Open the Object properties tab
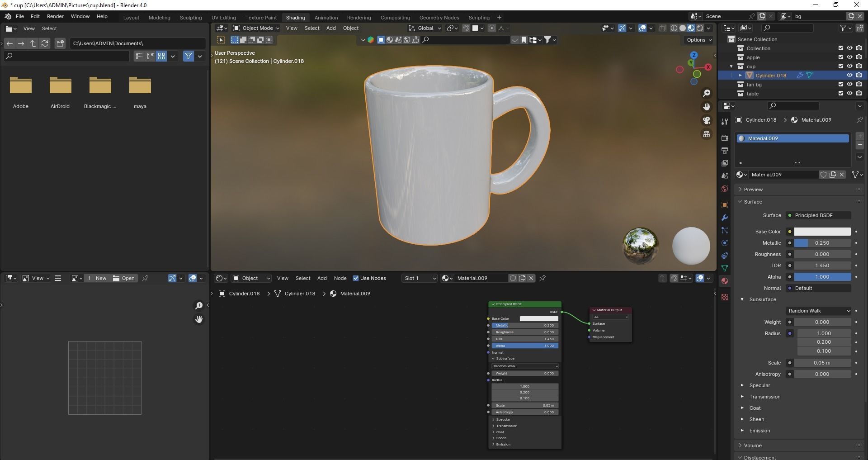 point(725,205)
